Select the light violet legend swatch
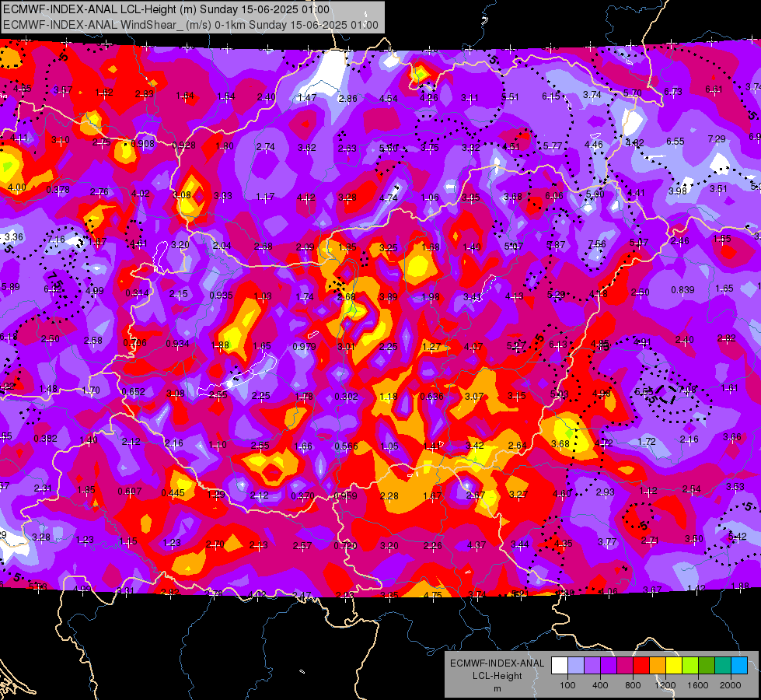761x700 pixels. pyautogui.click(x=592, y=666)
